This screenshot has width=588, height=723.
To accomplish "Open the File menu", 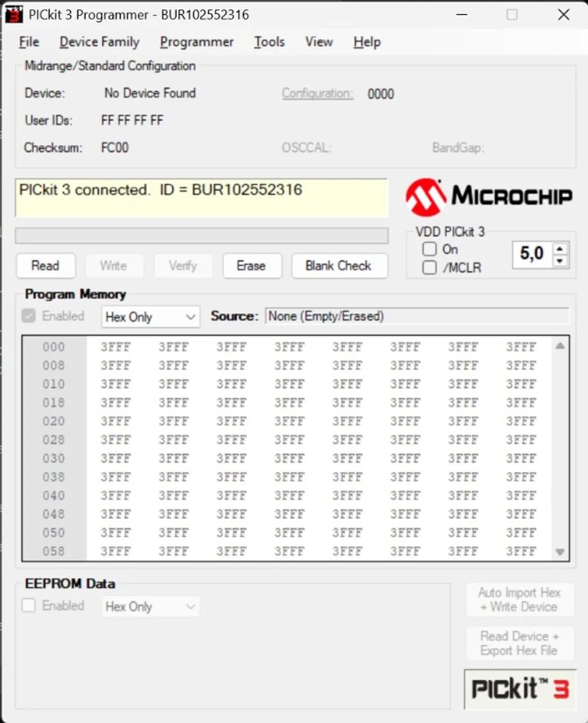I will [x=29, y=42].
